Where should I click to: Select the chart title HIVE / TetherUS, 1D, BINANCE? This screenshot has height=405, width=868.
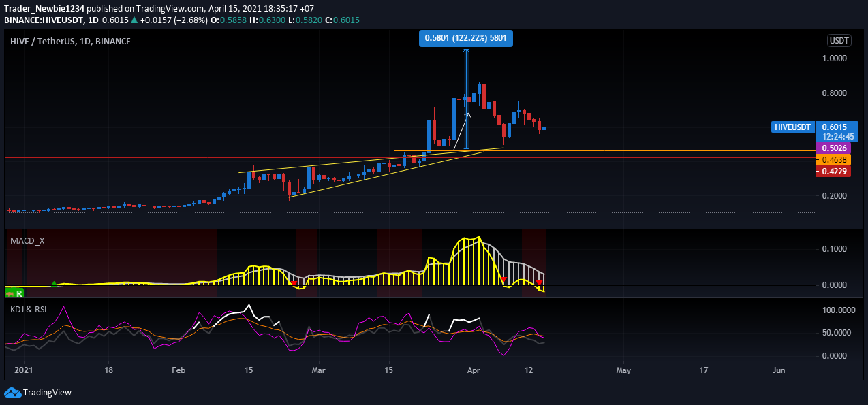pyautogui.click(x=70, y=42)
